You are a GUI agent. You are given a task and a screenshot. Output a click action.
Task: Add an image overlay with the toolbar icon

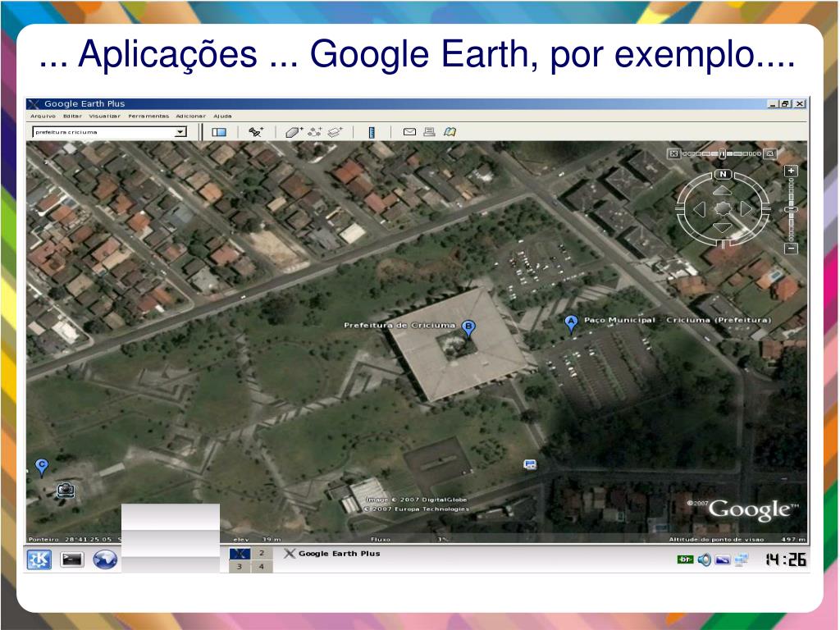click(x=335, y=132)
